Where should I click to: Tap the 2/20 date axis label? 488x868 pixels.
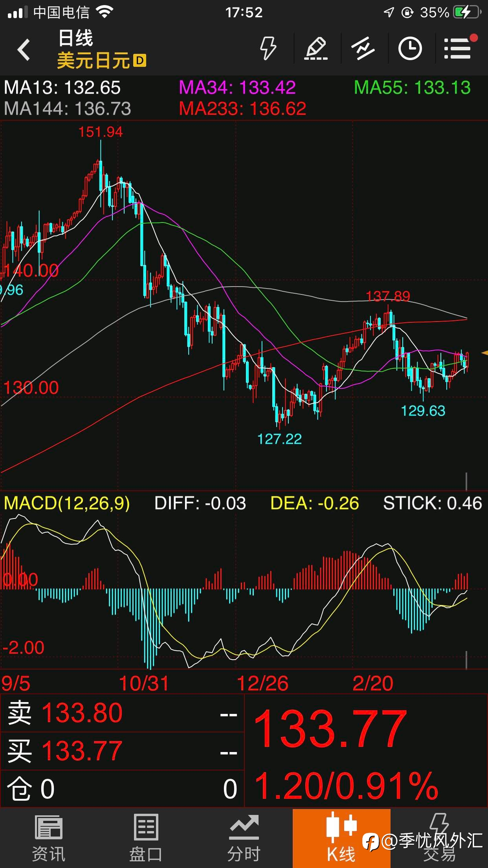373,684
